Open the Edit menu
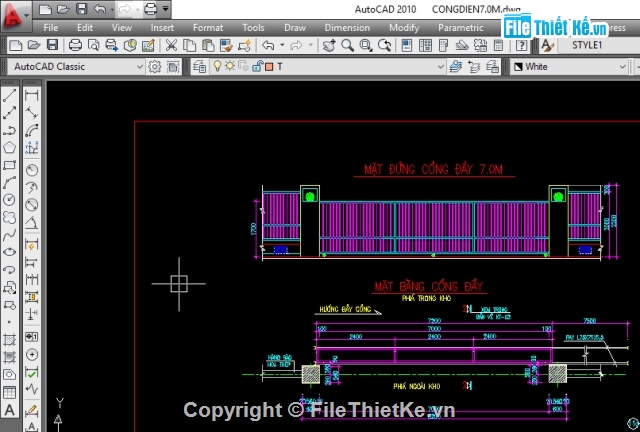The width and height of the screenshot is (640, 432). pos(85,27)
